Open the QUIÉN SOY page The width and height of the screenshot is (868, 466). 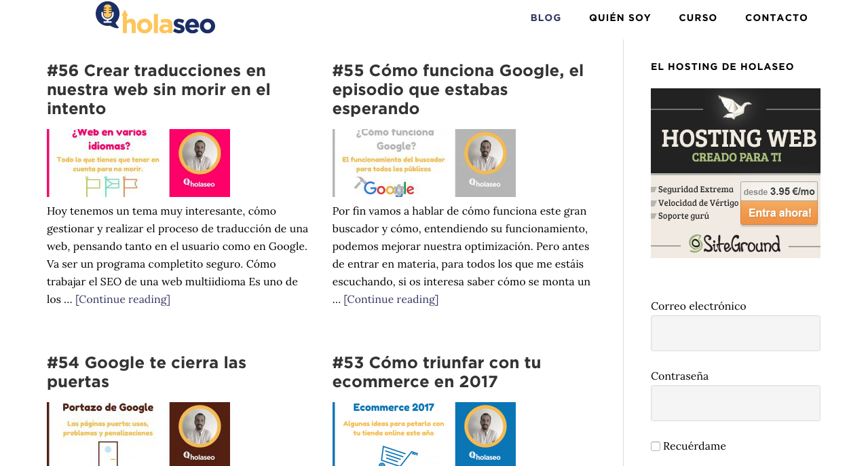[620, 17]
